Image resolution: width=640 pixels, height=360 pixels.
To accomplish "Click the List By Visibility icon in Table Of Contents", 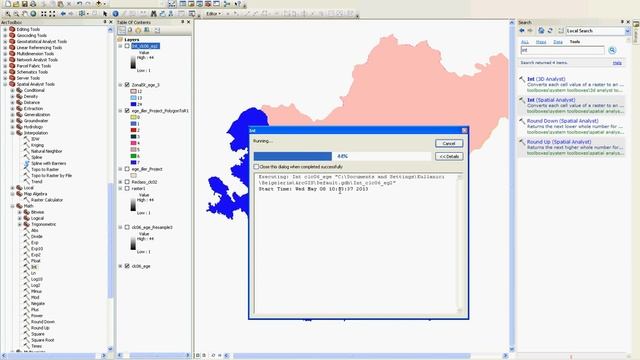I will pyautogui.click(x=138, y=30).
